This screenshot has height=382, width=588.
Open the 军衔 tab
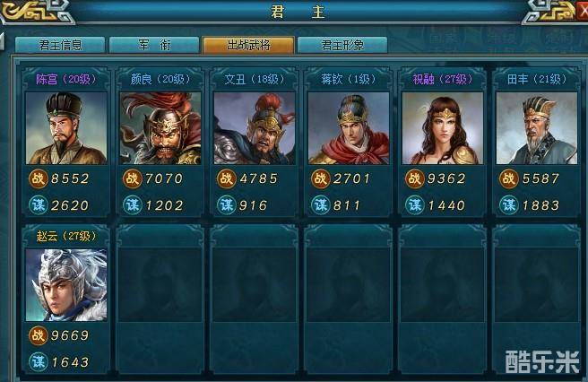click(154, 45)
